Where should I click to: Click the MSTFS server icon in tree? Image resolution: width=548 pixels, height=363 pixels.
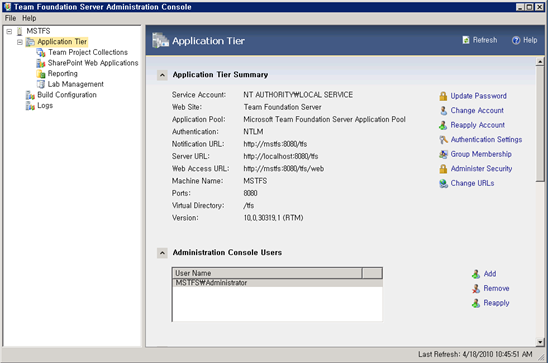pos(20,31)
